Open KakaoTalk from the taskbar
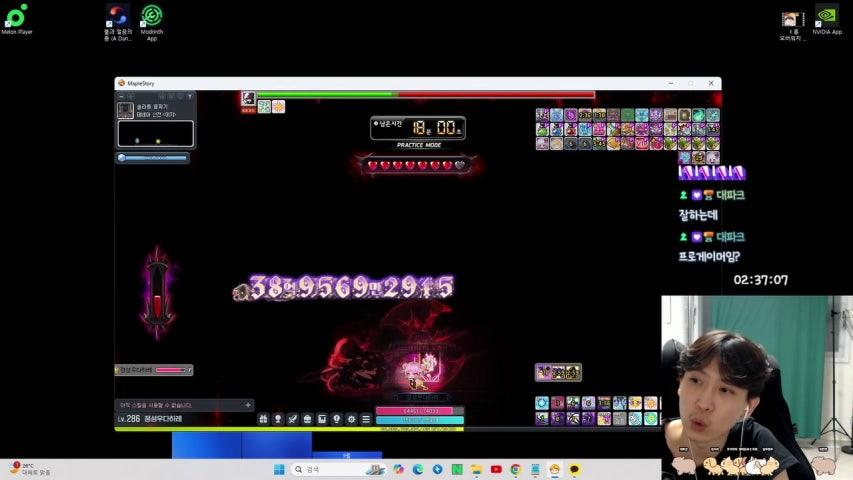Screen dimensions: 853x480 [x=574, y=469]
